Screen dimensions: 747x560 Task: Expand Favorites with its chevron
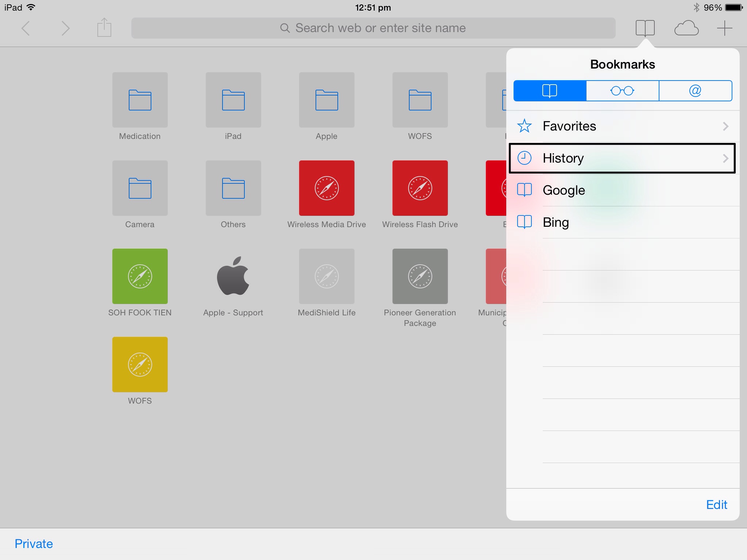[x=725, y=126]
